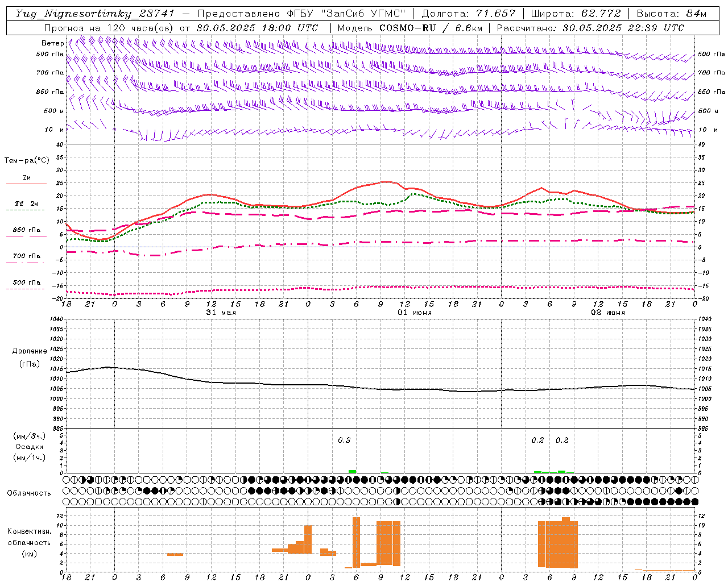Click the 31 мая date label
Image resolution: width=728 pixels, height=582 pixels.
[x=221, y=313]
